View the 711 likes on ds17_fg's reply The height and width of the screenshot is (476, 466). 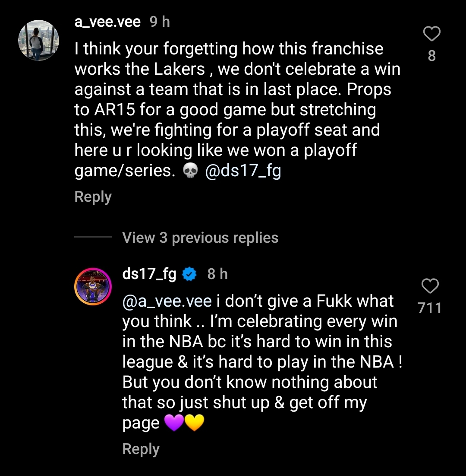pyautogui.click(x=430, y=308)
